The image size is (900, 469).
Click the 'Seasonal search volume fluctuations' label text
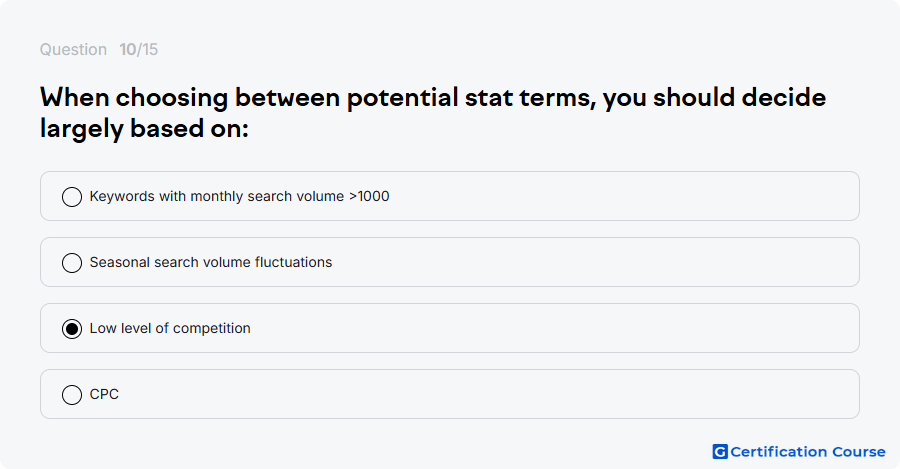[211, 262]
